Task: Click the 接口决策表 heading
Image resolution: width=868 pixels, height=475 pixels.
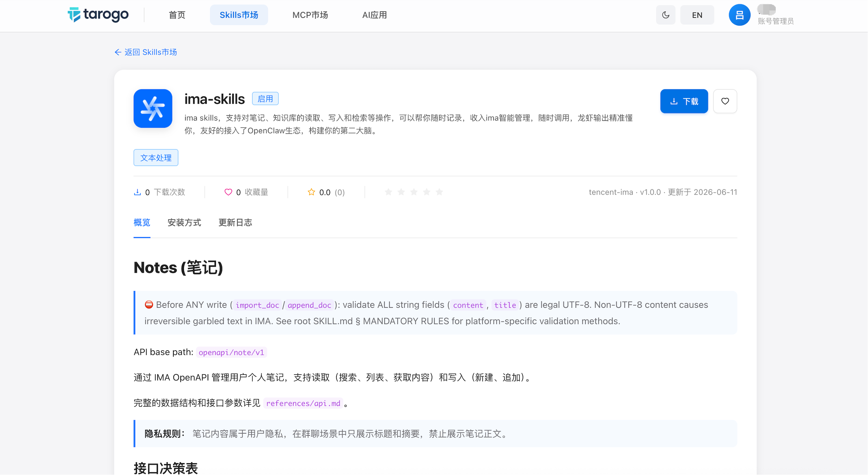Action: [166, 468]
